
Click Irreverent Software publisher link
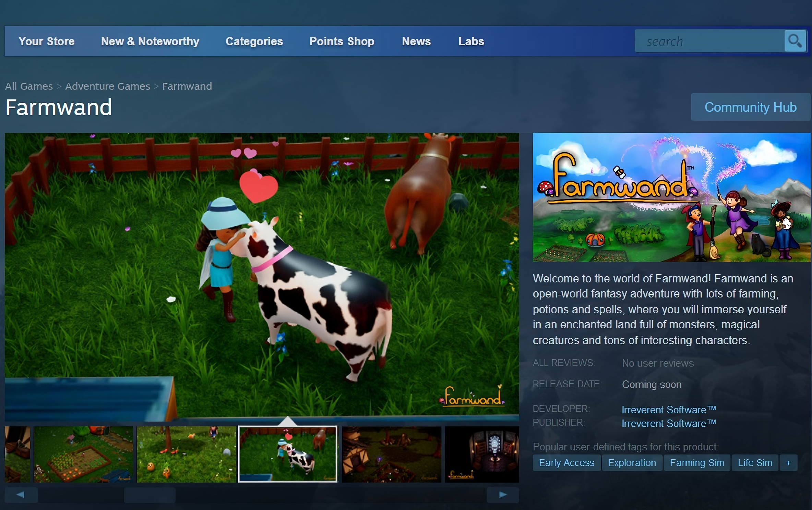670,422
